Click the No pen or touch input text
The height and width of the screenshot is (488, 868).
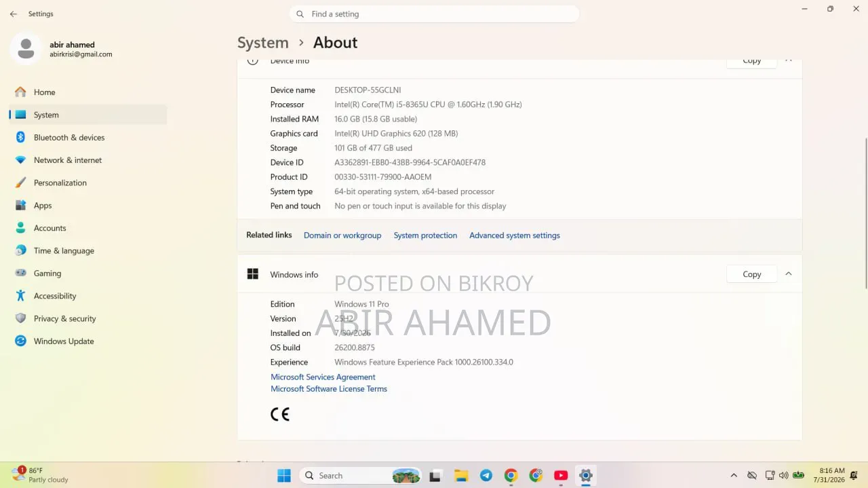420,206
